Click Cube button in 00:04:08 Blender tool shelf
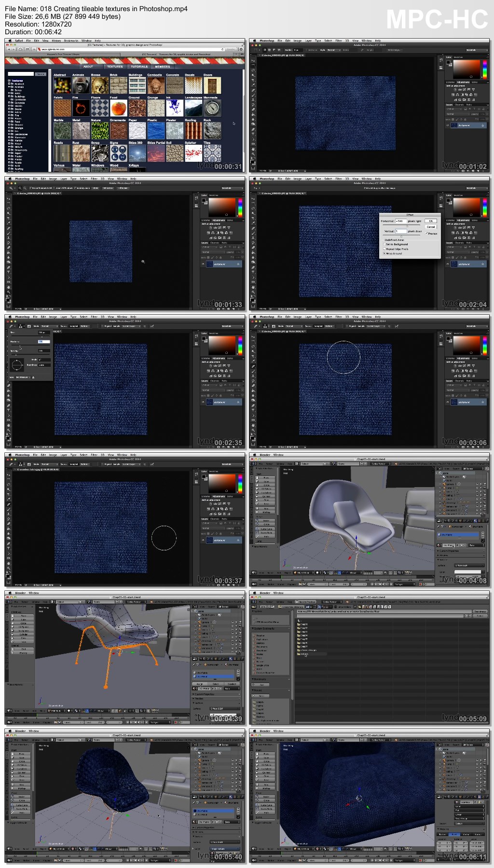 click(265, 481)
